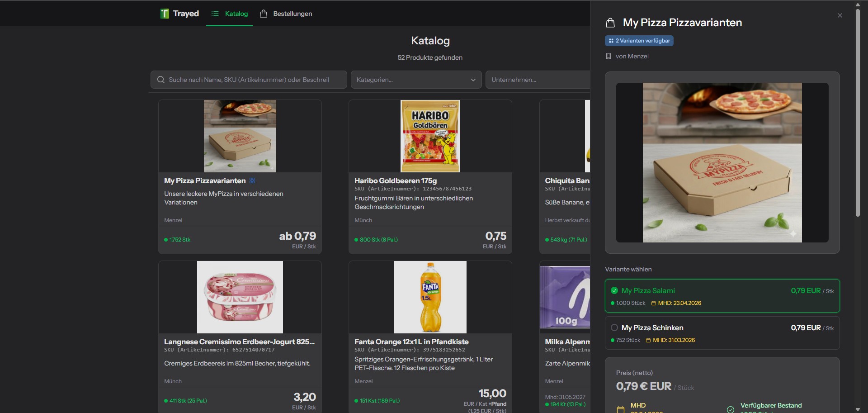
Task: Click the magnifier icon in the search bar
Action: pyautogui.click(x=160, y=80)
